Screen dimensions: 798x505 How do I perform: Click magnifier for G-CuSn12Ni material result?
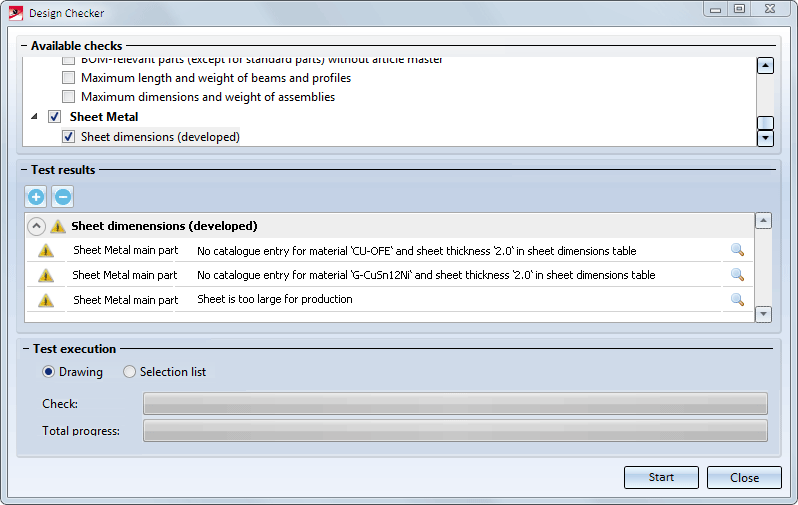pyautogui.click(x=737, y=275)
